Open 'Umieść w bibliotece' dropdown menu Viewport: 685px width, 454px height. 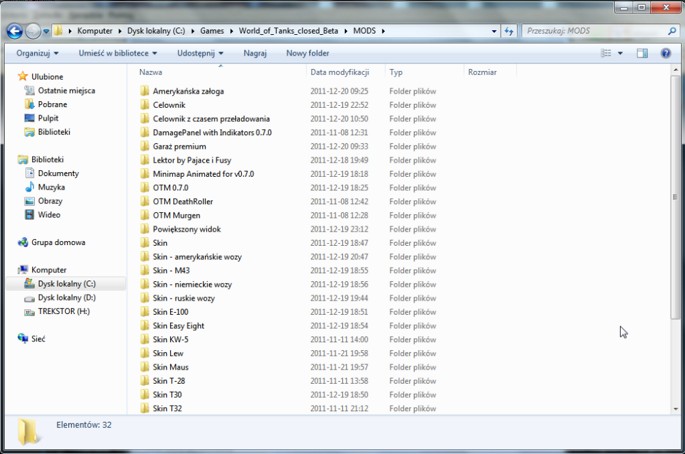point(118,53)
